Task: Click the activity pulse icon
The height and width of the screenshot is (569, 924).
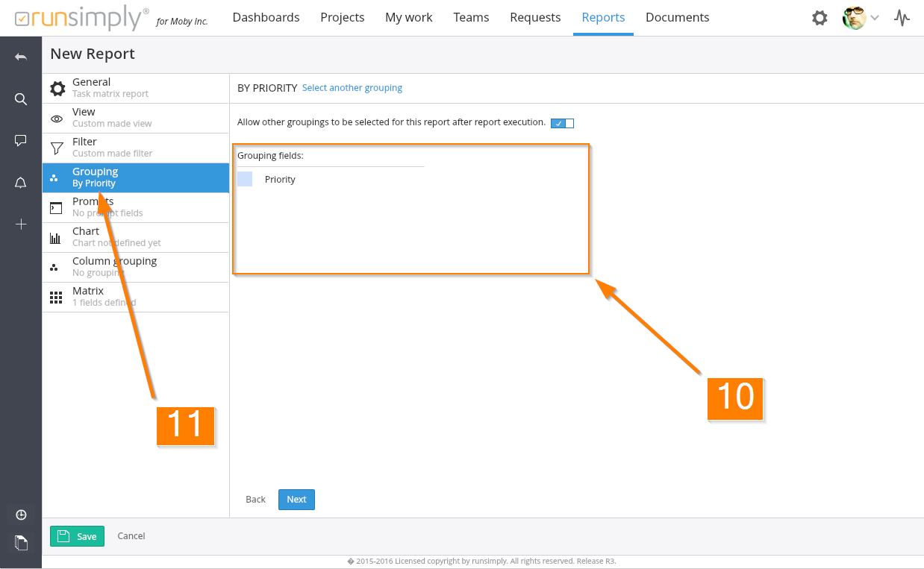Action: pyautogui.click(x=902, y=18)
